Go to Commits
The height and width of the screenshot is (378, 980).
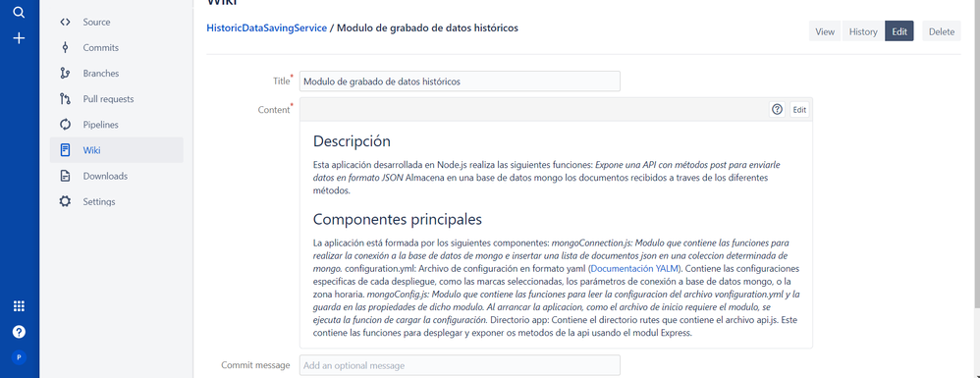pos(116,47)
